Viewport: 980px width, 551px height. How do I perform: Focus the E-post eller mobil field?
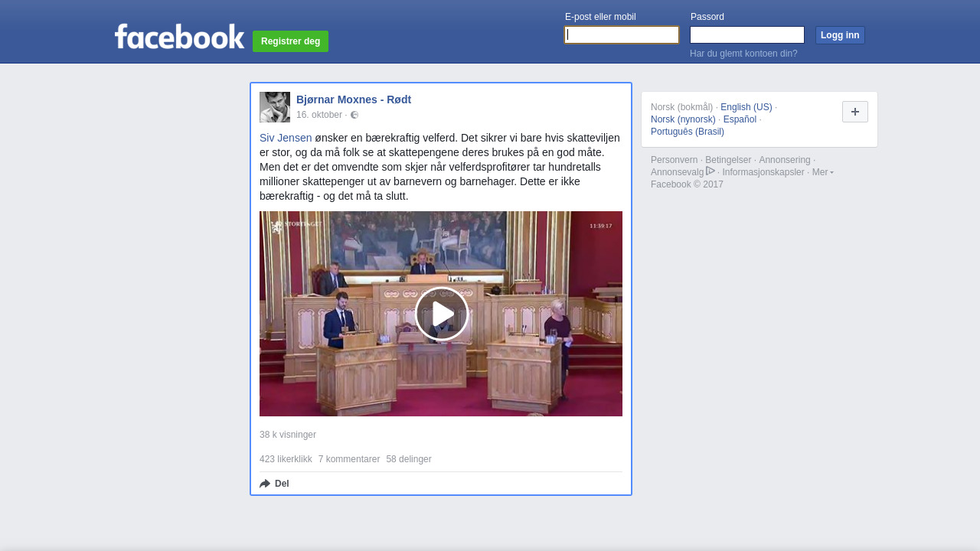pyautogui.click(x=622, y=35)
